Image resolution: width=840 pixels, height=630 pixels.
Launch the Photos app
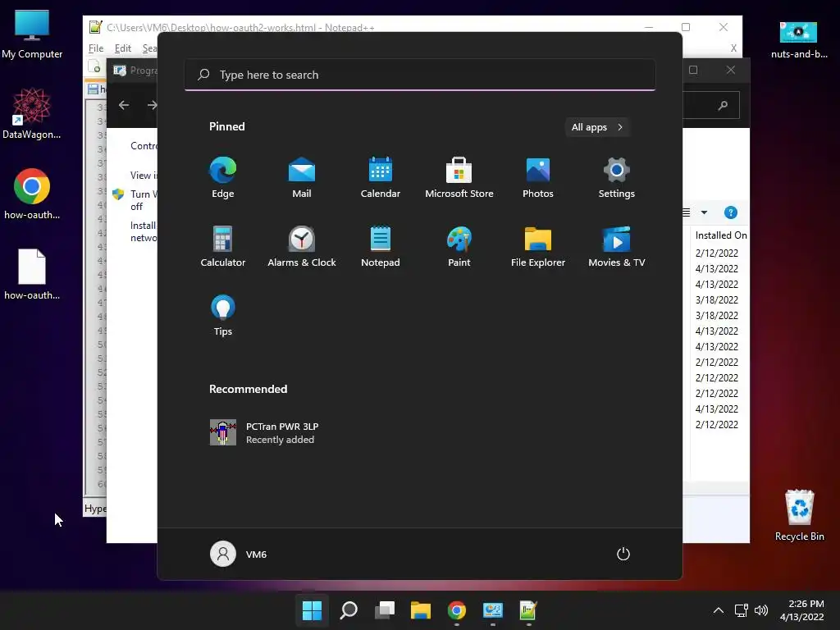tap(538, 177)
